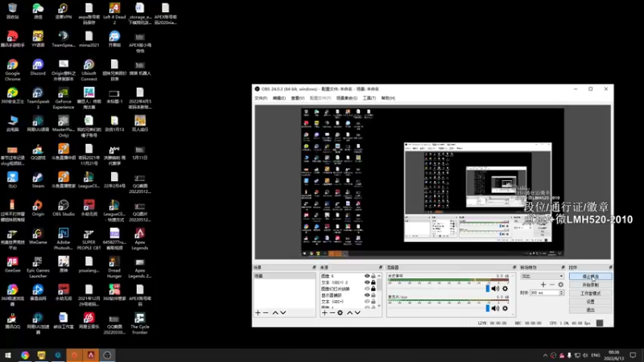
Task: Open OBS 设置 settings button
Action: 591,302
